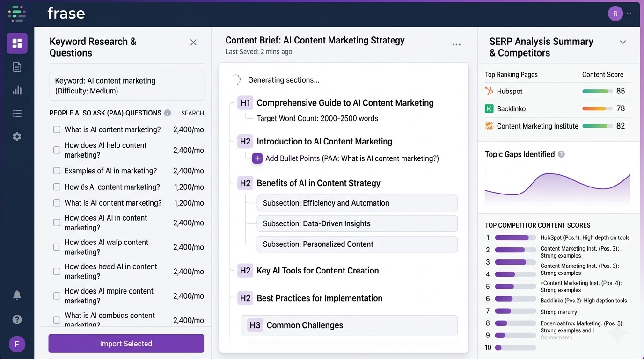Image resolution: width=644 pixels, height=359 pixels.
Task: Open Subsection: Personalized Content
Action: (x=357, y=244)
